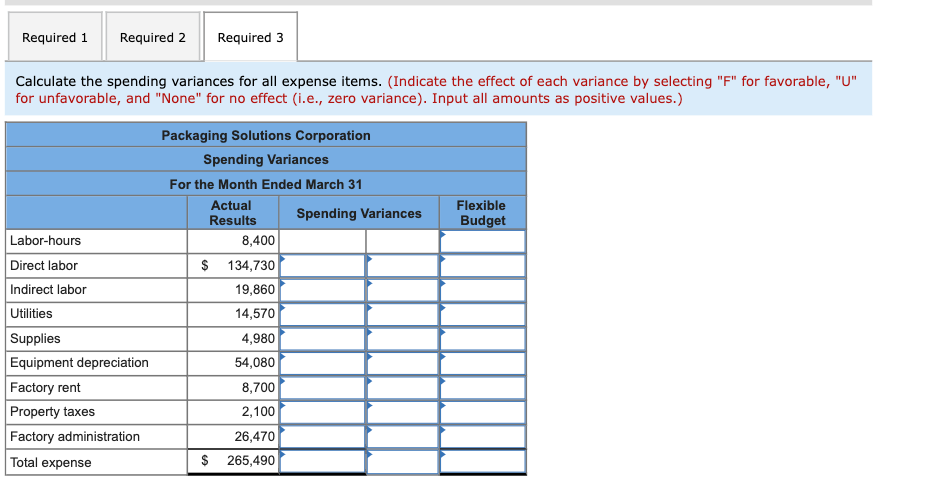Click the Flexible Budget column header
The width and height of the screenshot is (932, 482).
coord(482,213)
